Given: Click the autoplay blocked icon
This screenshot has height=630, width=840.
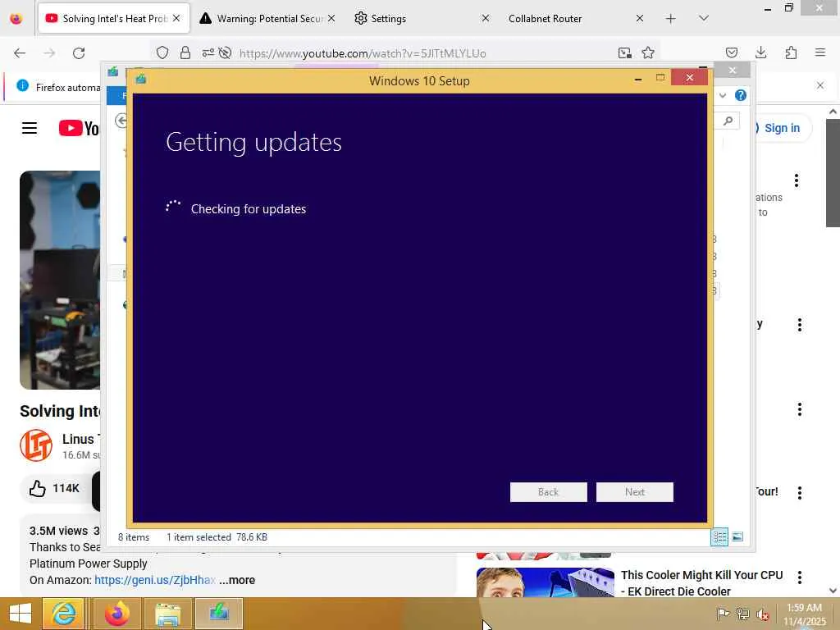Looking at the screenshot, I should (226, 53).
